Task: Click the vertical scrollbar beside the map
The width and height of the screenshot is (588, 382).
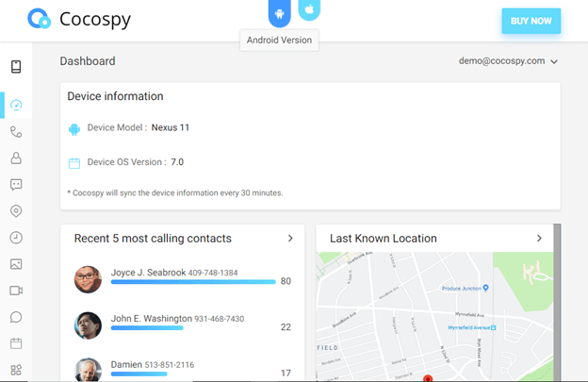Action: [557, 302]
